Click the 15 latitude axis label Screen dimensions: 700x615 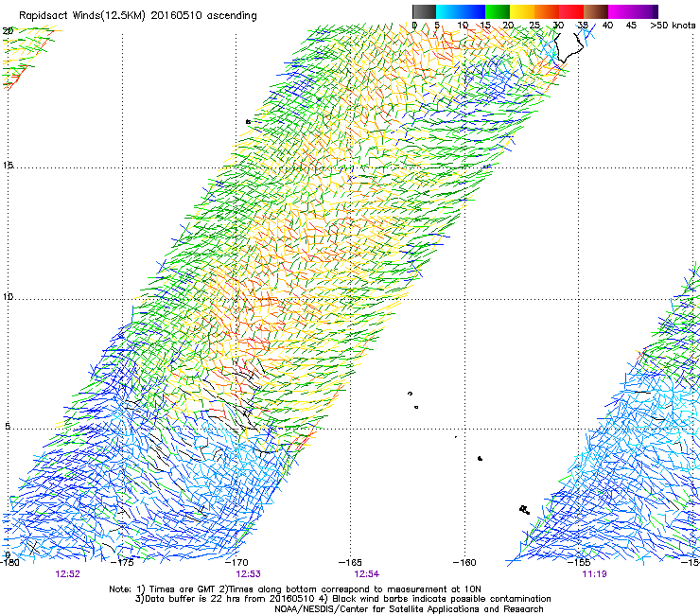click(8, 166)
